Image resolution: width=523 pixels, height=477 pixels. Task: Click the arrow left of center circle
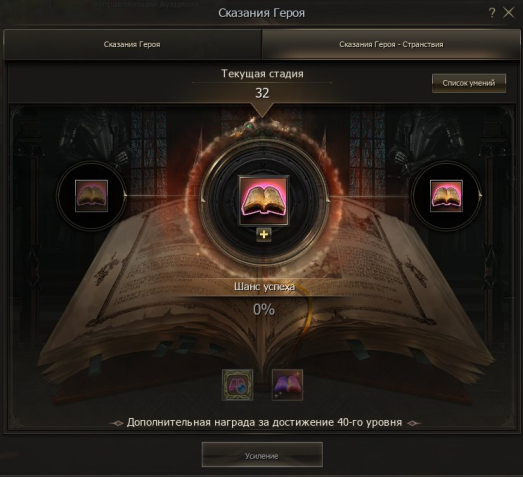pyautogui.click(x=201, y=199)
